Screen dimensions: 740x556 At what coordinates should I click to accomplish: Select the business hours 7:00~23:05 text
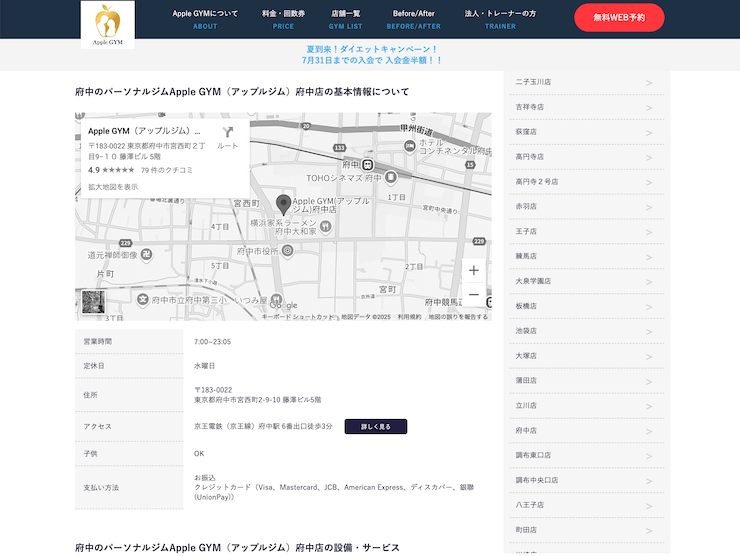click(212, 342)
